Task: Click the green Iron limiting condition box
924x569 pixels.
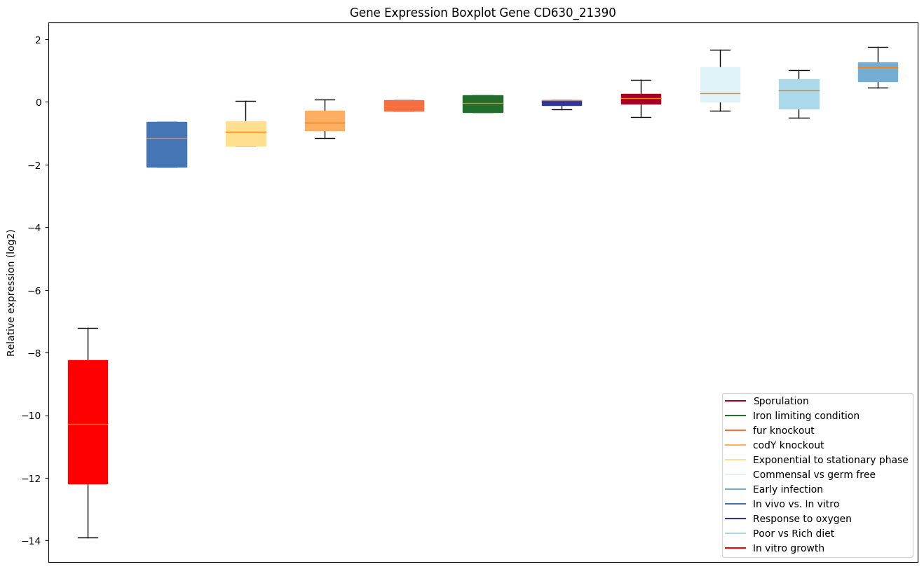Action: tap(483, 104)
